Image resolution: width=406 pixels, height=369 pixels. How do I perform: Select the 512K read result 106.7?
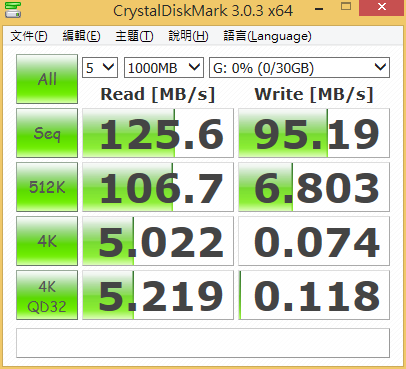coord(158,187)
